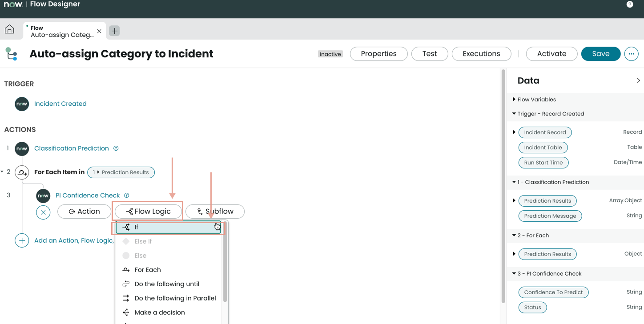
Task: Go to the Flow Designer home icon
Action: tap(9, 30)
